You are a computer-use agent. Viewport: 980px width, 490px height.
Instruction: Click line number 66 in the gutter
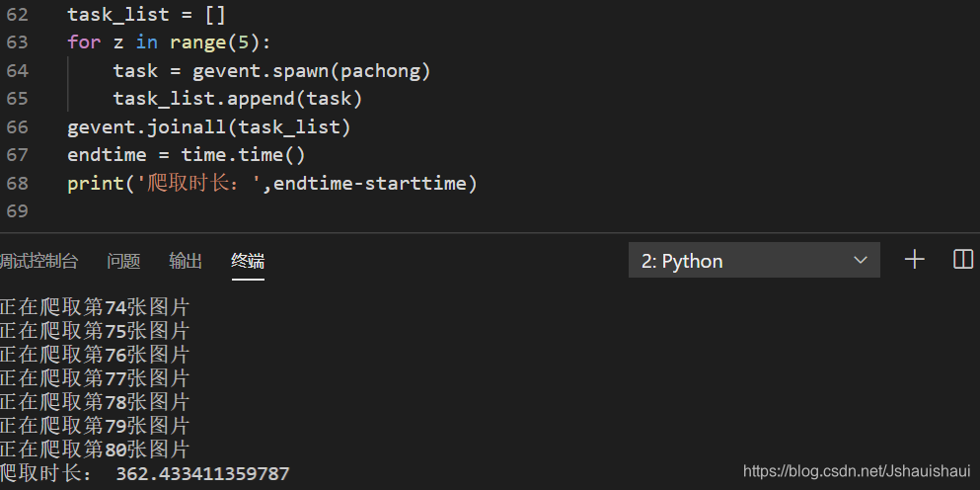(17, 127)
